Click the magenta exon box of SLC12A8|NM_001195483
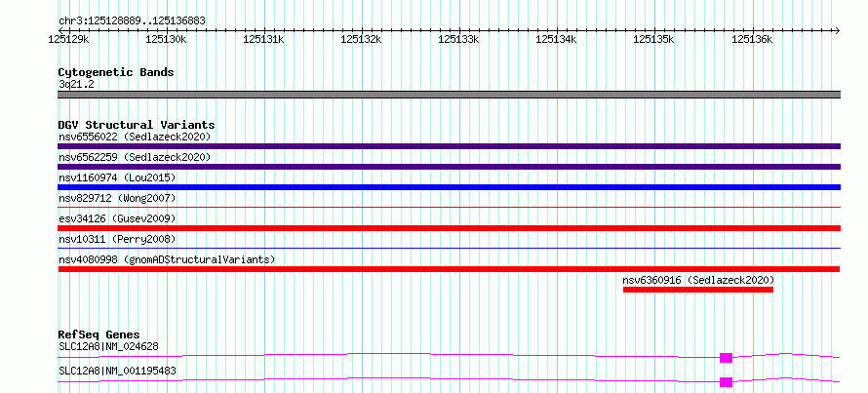This screenshot has width=868, height=393. [726, 382]
